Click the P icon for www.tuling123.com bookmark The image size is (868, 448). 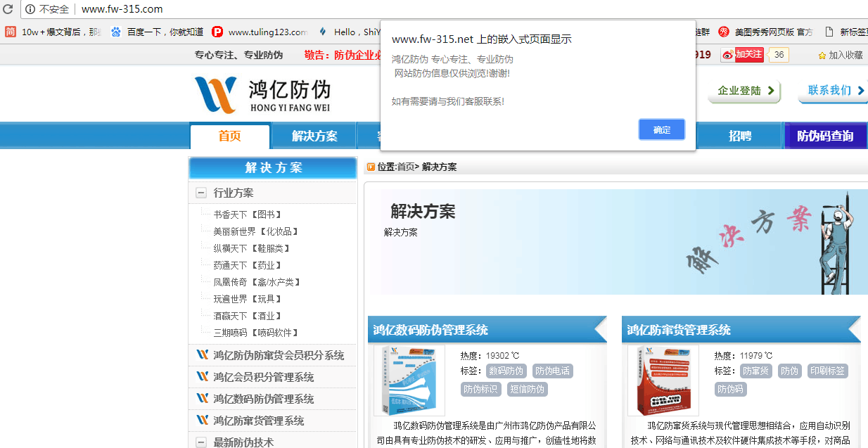click(x=217, y=32)
